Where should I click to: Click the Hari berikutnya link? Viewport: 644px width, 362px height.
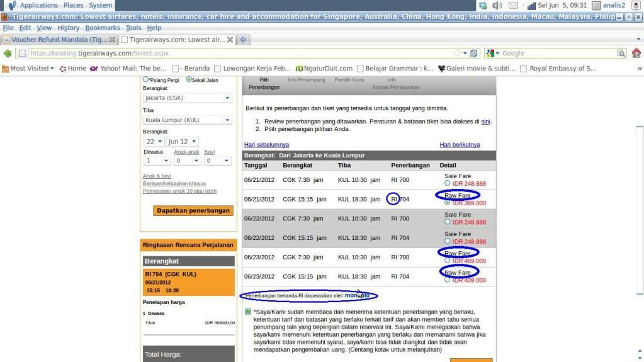[x=460, y=145]
